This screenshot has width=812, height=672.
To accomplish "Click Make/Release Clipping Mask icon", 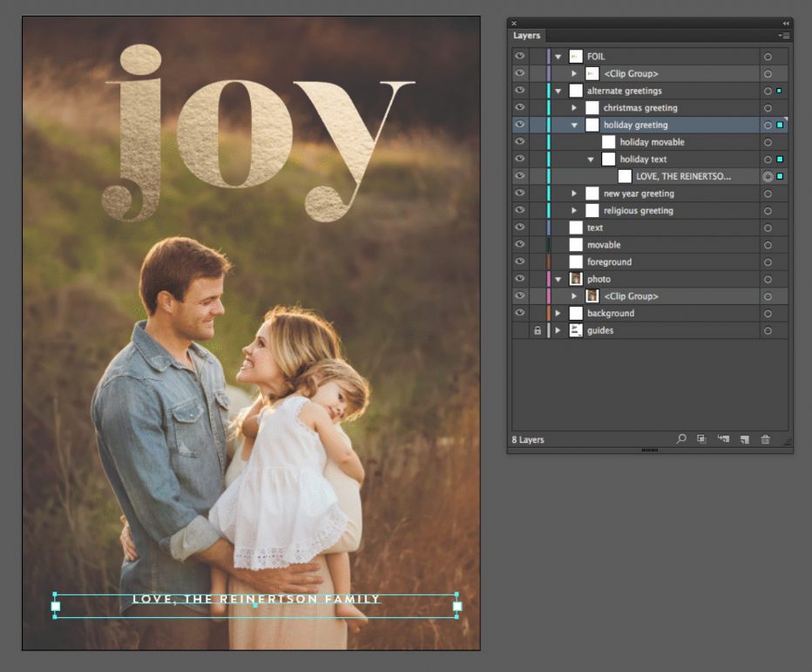I will (701, 439).
